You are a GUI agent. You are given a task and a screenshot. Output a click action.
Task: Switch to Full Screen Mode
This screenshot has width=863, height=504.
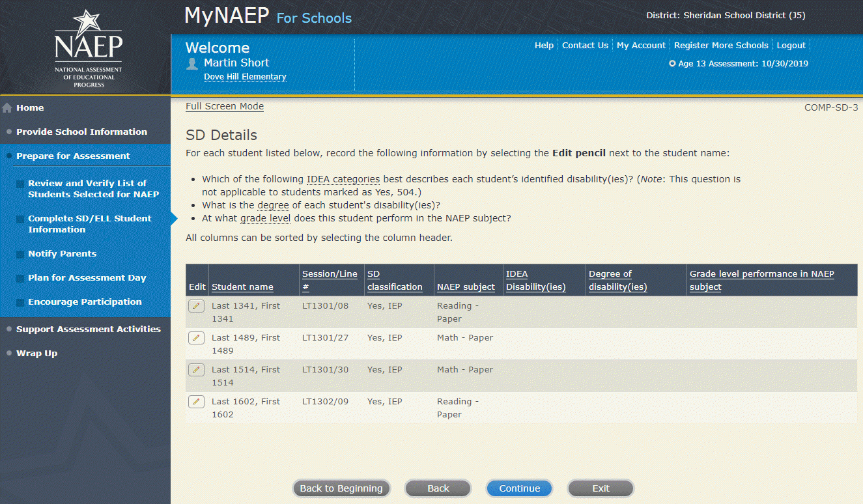225,107
